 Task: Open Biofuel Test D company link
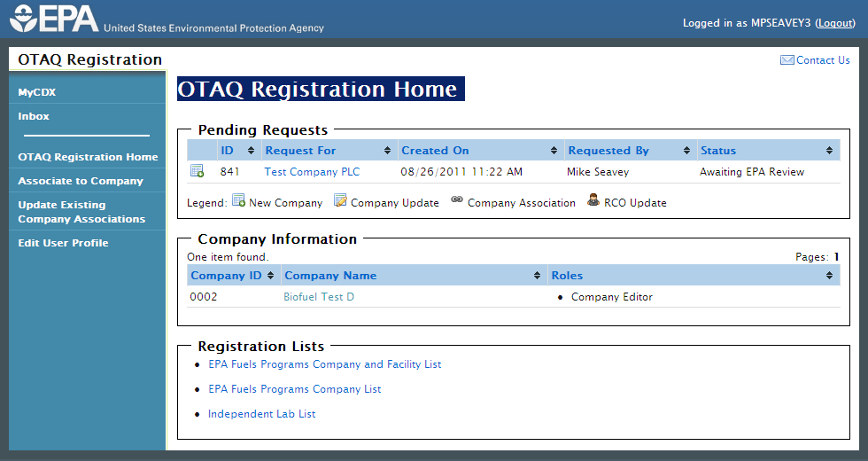[x=318, y=296]
